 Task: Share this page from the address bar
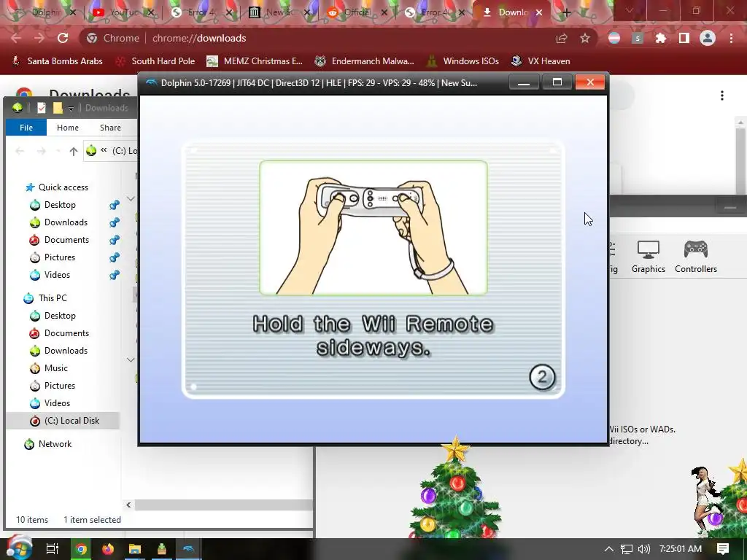coord(562,38)
